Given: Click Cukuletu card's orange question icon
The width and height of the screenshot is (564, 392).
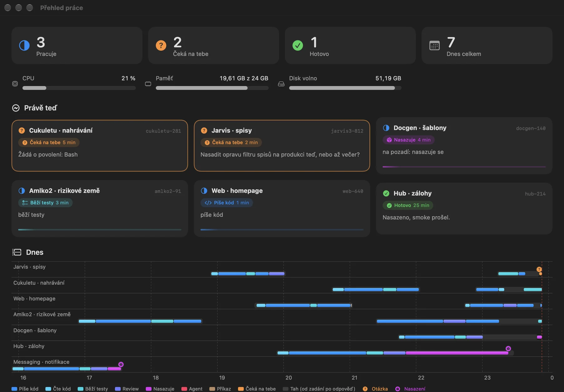Looking at the screenshot, I should pyautogui.click(x=22, y=130).
